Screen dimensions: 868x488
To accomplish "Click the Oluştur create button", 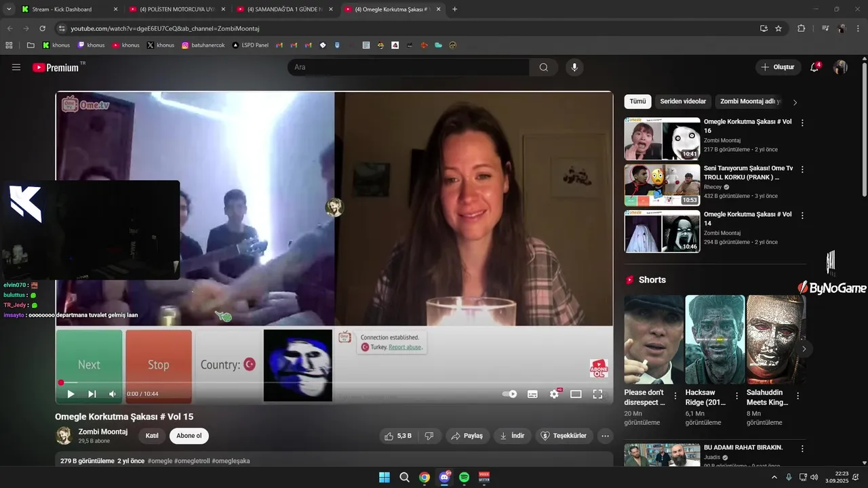I will 777,67.
